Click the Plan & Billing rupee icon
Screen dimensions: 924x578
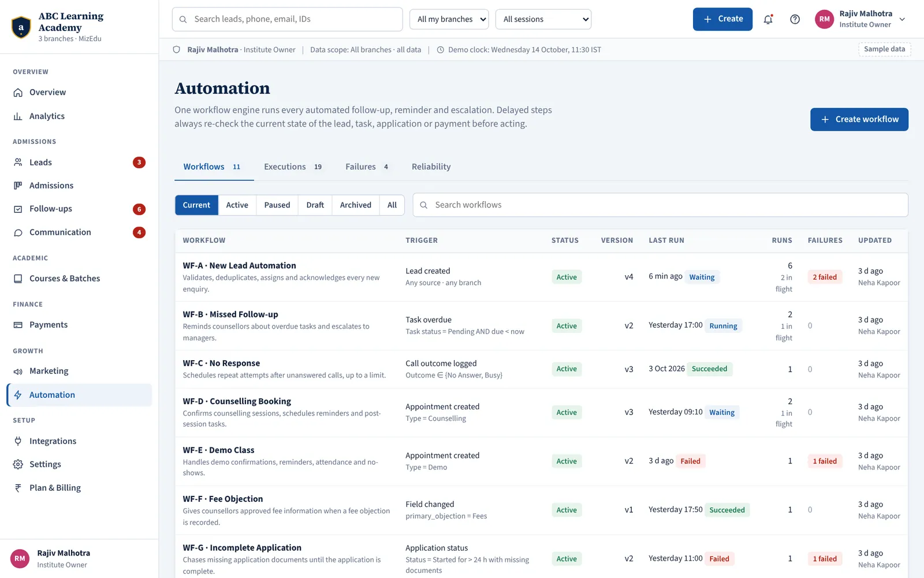click(x=18, y=488)
